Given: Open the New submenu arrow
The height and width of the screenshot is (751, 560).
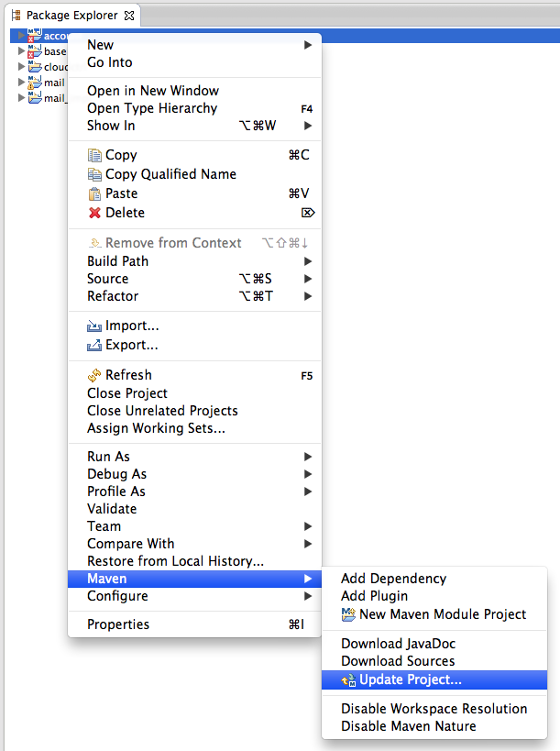Looking at the screenshot, I should click(308, 45).
